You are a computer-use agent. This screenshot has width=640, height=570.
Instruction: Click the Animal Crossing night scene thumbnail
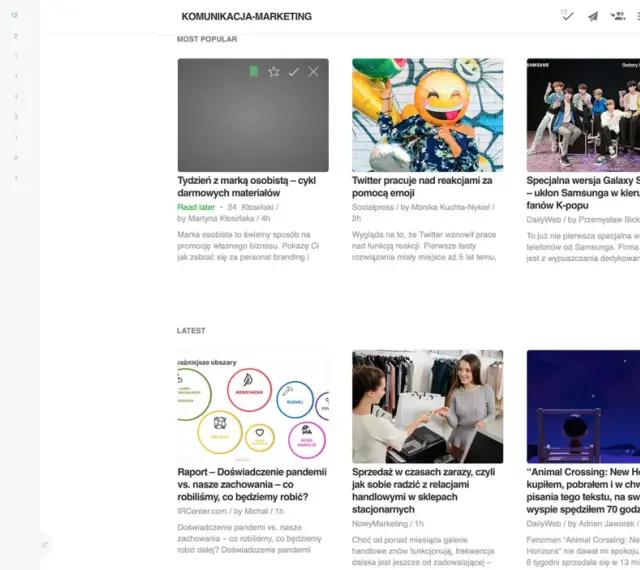point(583,406)
